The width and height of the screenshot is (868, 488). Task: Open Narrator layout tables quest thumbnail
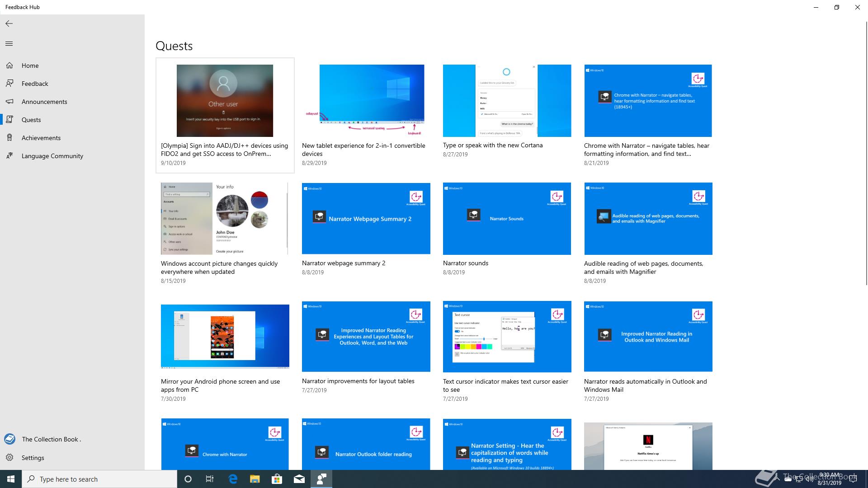[366, 337]
